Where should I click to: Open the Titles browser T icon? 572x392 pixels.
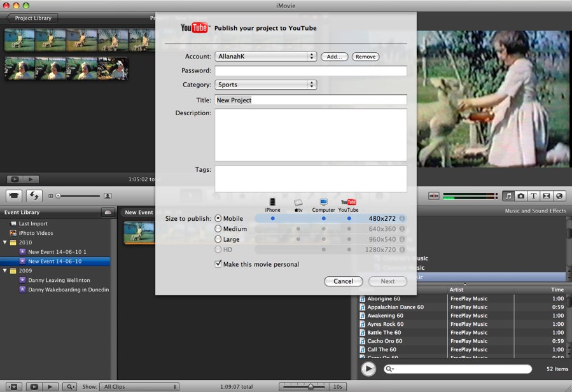[533, 196]
